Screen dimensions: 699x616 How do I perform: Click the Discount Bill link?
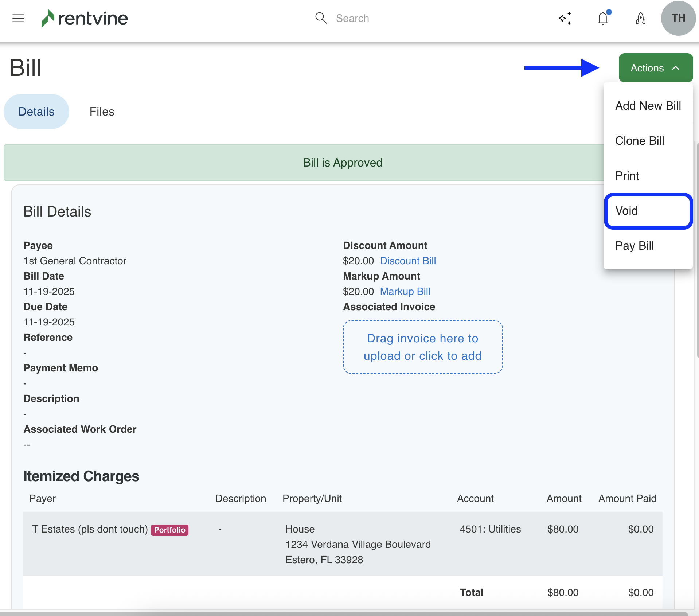pyautogui.click(x=408, y=261)
